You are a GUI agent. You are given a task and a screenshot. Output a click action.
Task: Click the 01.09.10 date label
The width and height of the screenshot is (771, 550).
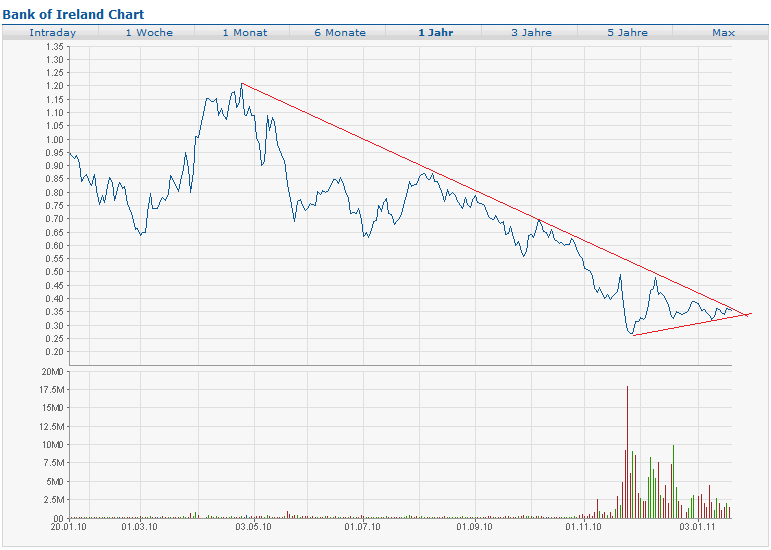pos(474,527)
